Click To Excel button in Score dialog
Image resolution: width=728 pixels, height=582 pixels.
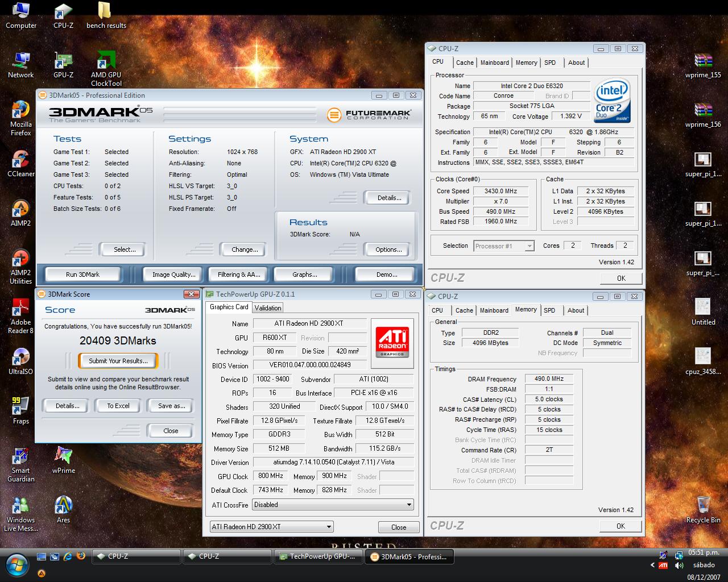[118, 406]
